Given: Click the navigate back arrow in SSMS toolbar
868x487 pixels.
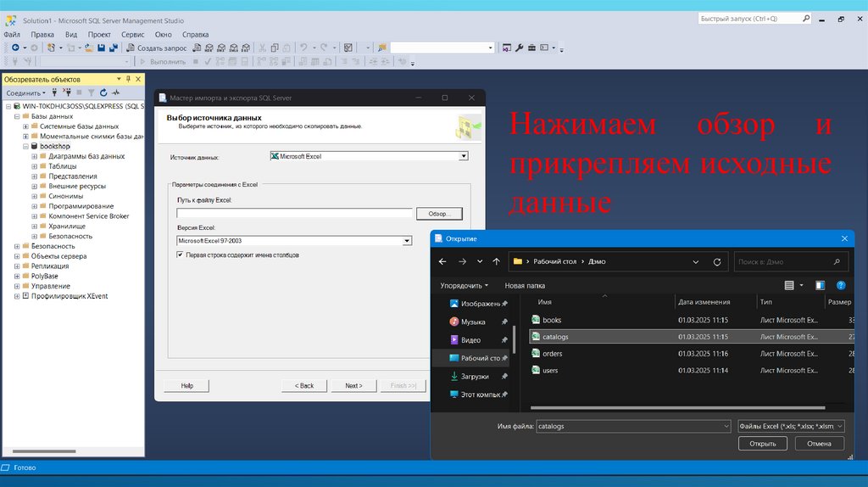Looking at the screenshot, I should point(15,48).
